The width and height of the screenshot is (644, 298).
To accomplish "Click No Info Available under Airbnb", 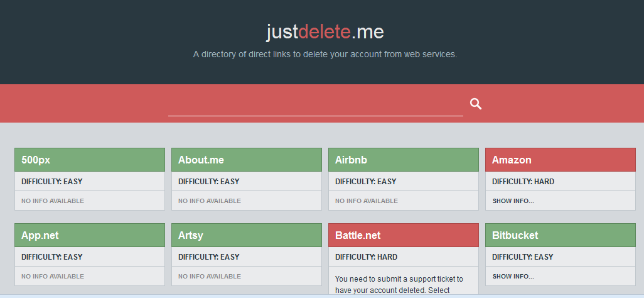I will click(x=367, y=201).
